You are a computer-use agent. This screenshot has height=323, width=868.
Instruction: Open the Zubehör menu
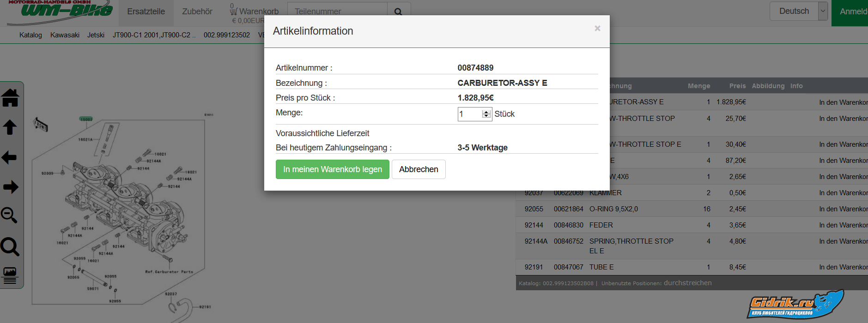[x=197, y=12]
